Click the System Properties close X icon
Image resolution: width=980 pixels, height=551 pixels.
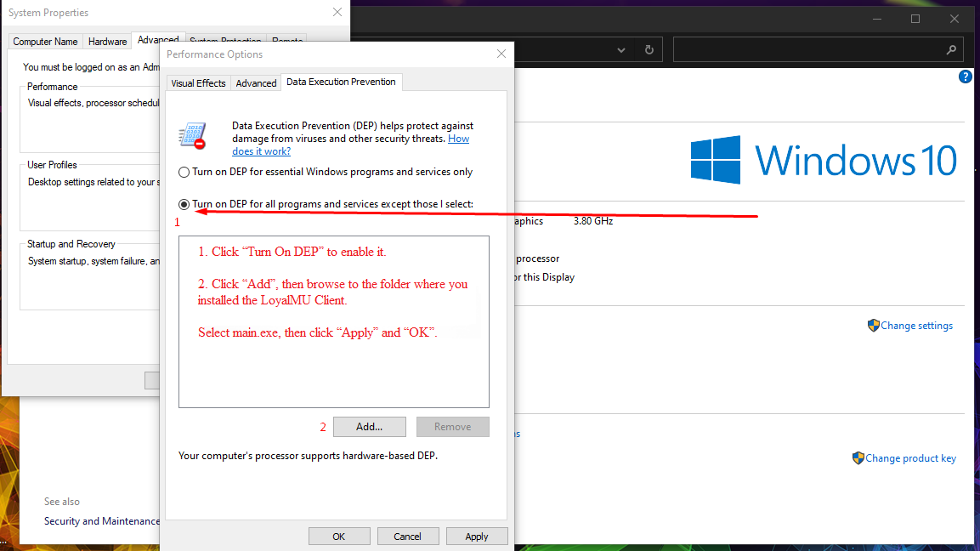[337, 12]
